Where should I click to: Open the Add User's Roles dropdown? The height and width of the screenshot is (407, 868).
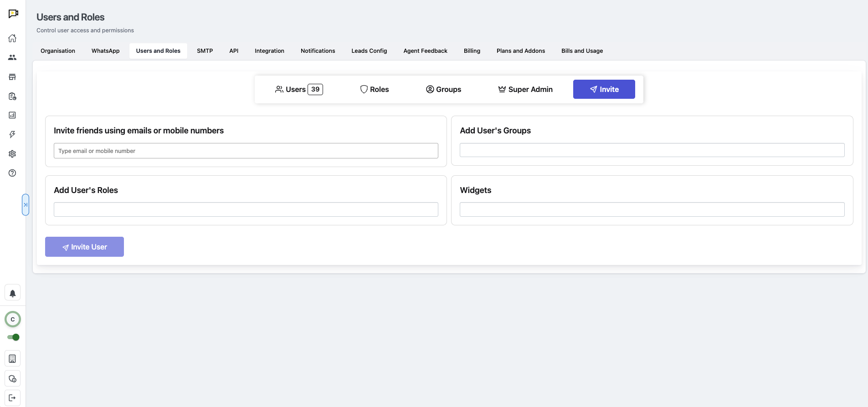(x=246, y=209)
